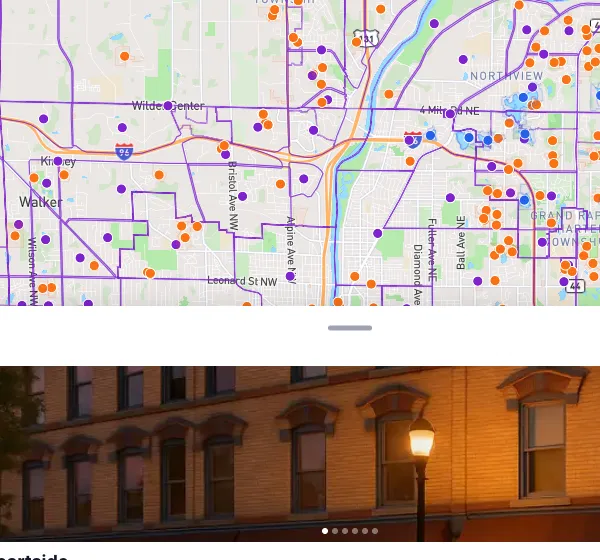Click the M-44 route shield

[x=576, y=286]
